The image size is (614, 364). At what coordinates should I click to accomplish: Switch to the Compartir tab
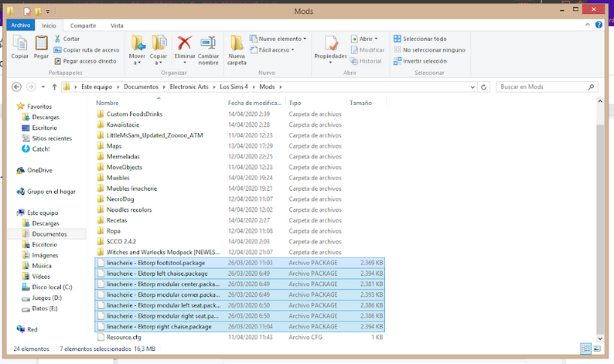(83, 26)
